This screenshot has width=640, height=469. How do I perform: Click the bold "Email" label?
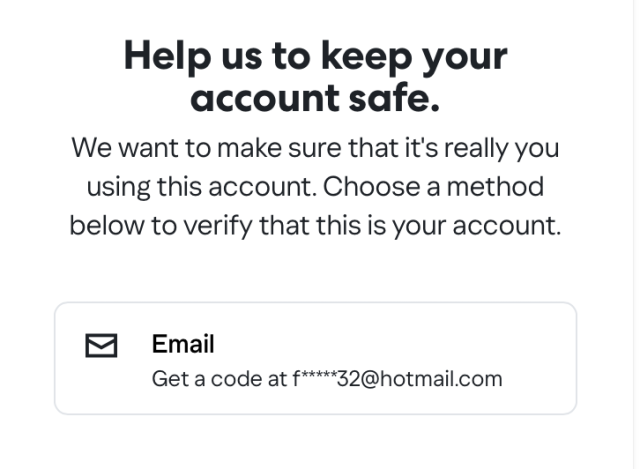[x=183, y=344]
